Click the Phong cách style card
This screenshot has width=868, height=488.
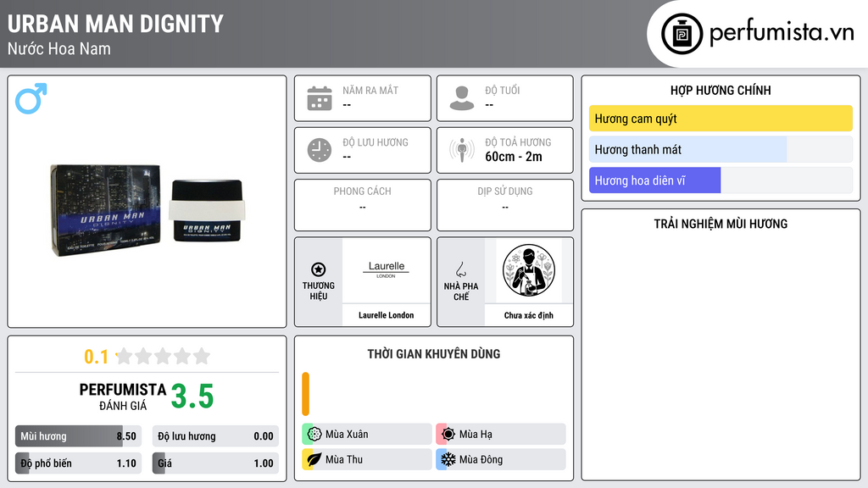tap(363, 205)
